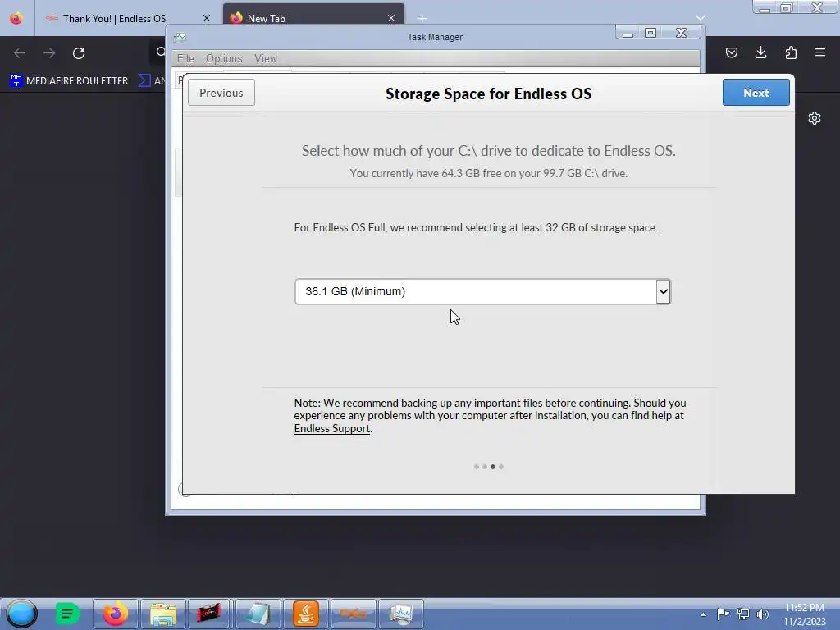Open Firefox from the taskbar
The image size is (840, 630).
[115, 614]
